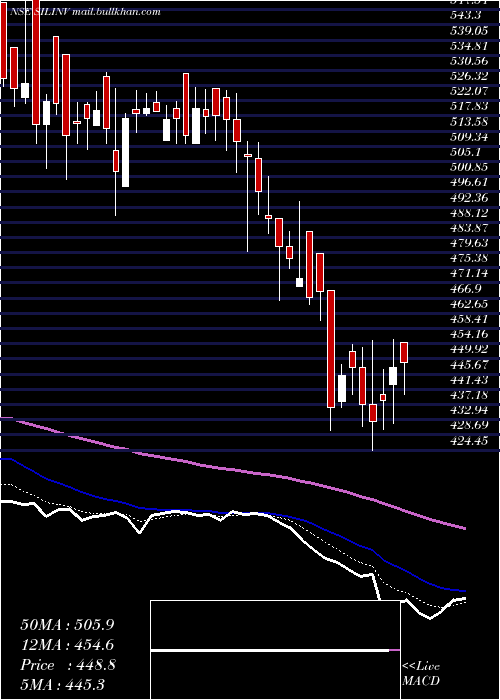Click the Price : 448.8 readout

pyautogui.click(x=68, y=665)
